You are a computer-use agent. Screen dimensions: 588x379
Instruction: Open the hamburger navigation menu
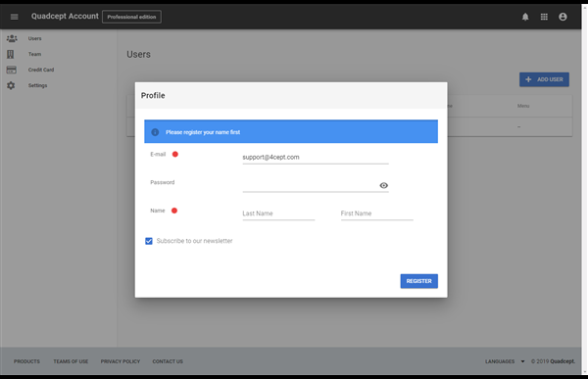click(x=15, y=17)
